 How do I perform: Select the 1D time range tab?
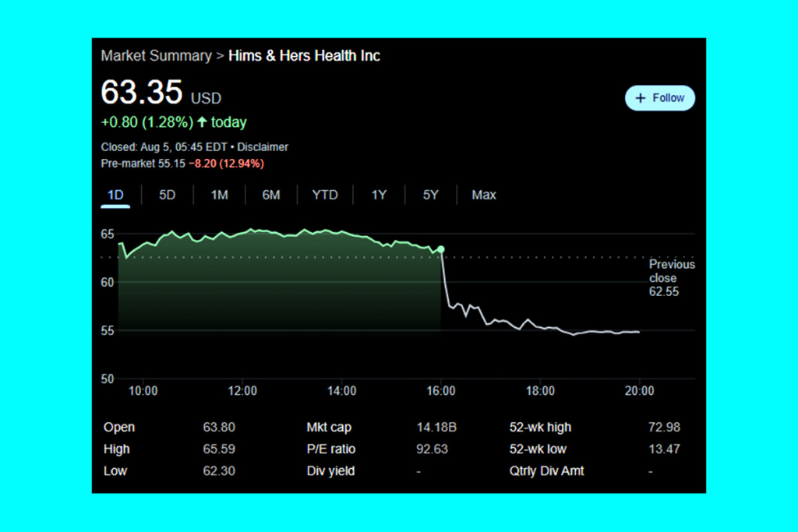tap(115, 195)
